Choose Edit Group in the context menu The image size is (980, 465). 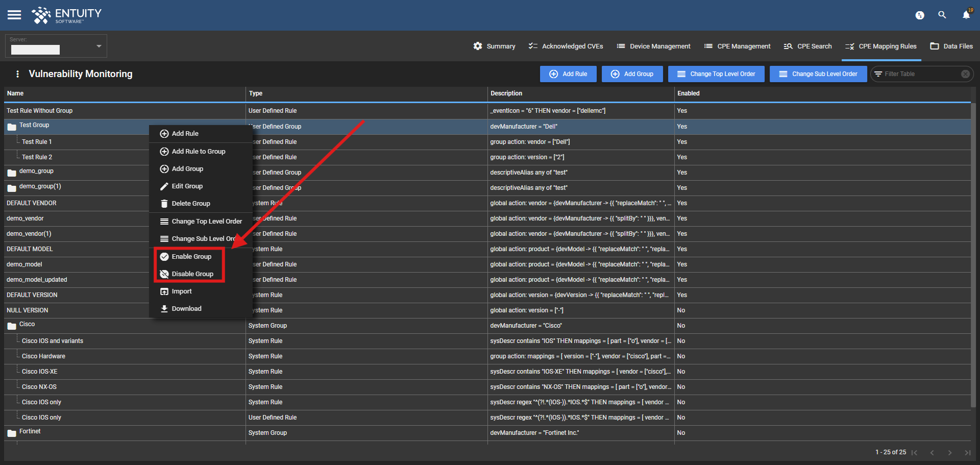(201, 186)
